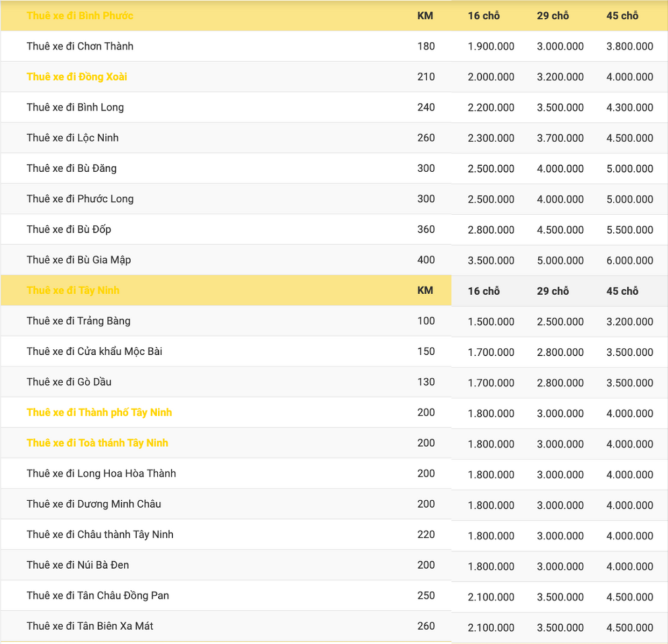
Task: Click the Thuê xe đi Phước Long row label
Action: click(80, 199)
